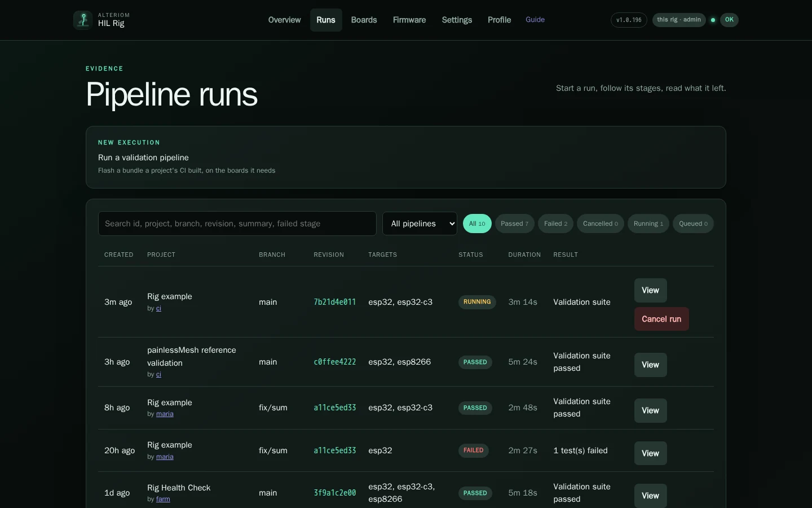
Task: View the Rig Health Check run
Action: click(650, 496)
